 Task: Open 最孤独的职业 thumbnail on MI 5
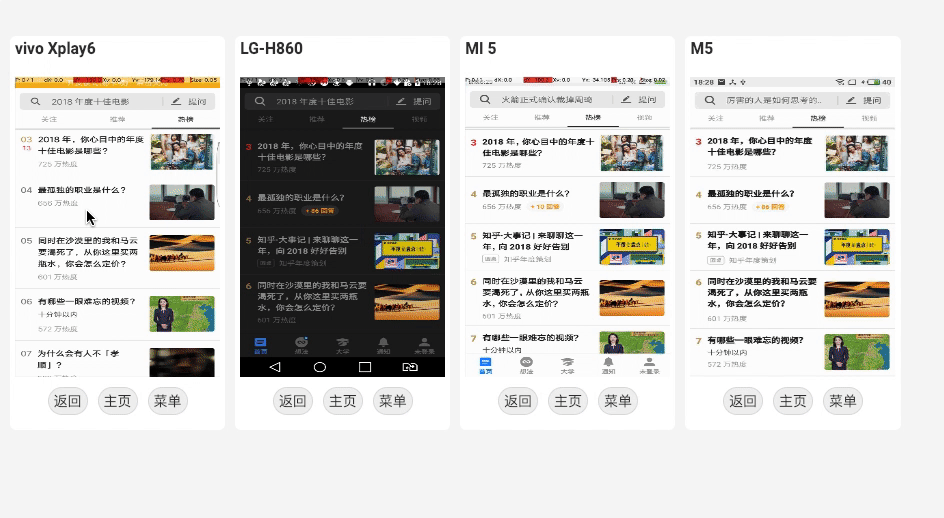coord(632,200)
